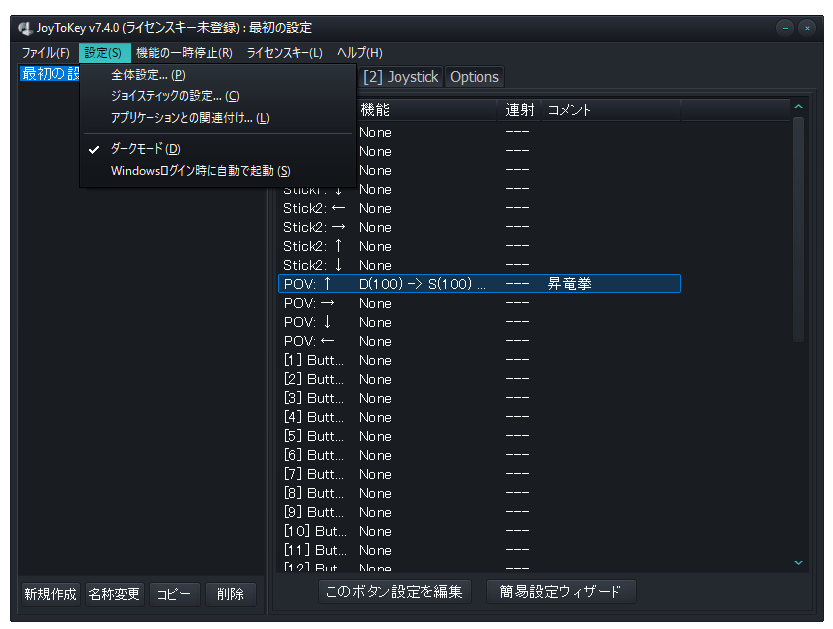This screenshot has width=833, height=629.
Task: Enable Windowsログイン時に自動で起動 (S)
Action: 218,171
